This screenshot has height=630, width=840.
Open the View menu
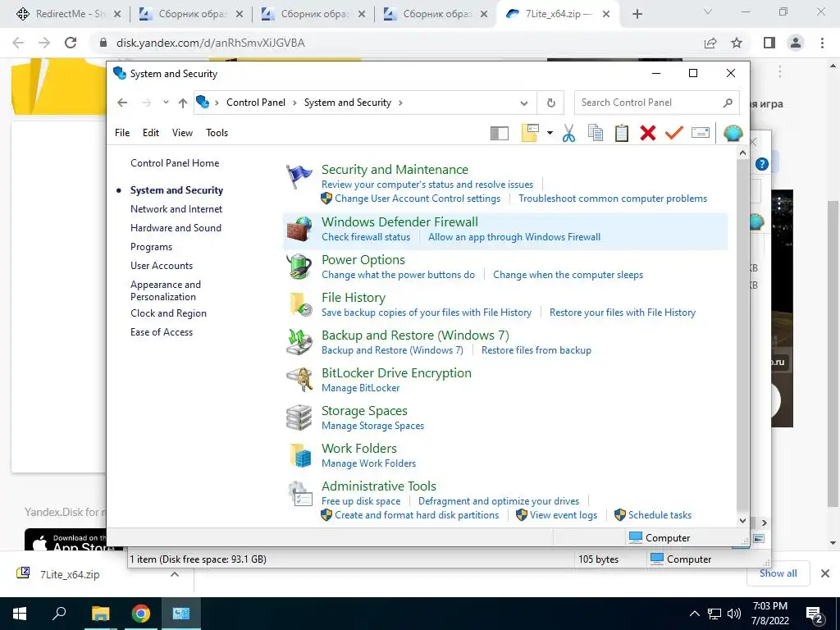pyautogui.click(x=182, y=133)
